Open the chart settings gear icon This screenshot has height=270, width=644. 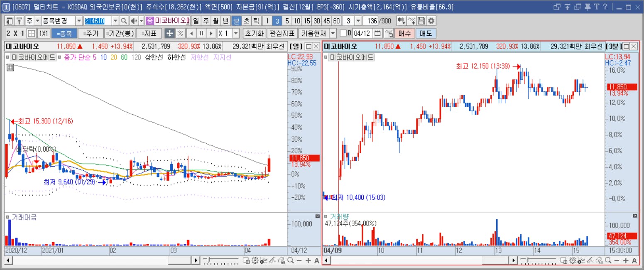(431, 21)
